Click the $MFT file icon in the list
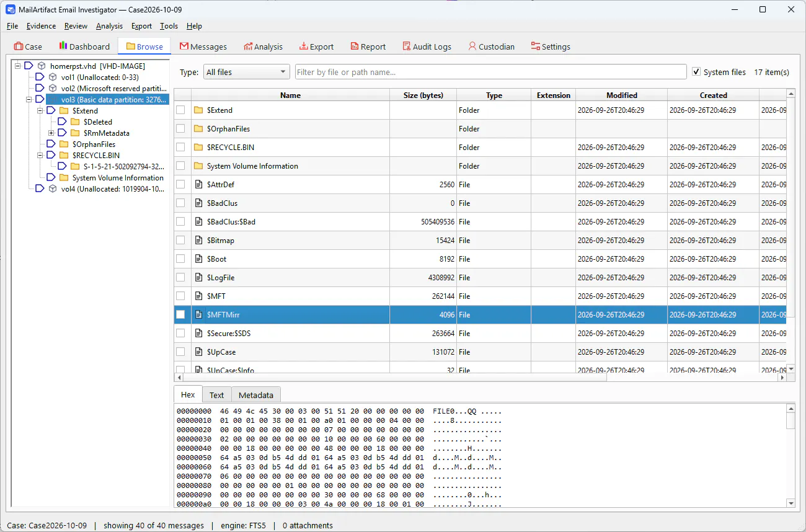The width and height of the screenshot is (806, 532). 199,296
